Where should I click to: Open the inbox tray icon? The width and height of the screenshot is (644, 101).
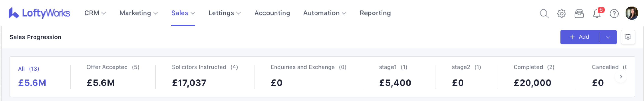(579, 13)
